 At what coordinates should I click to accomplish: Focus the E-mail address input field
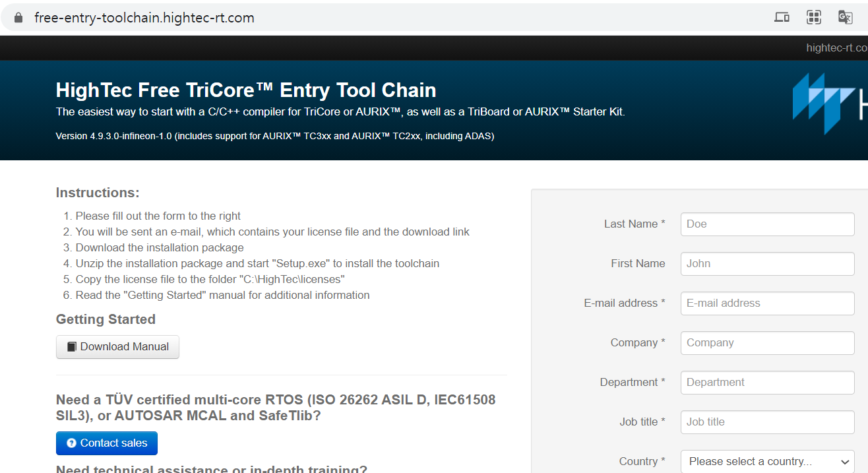(x=768, y=303)
